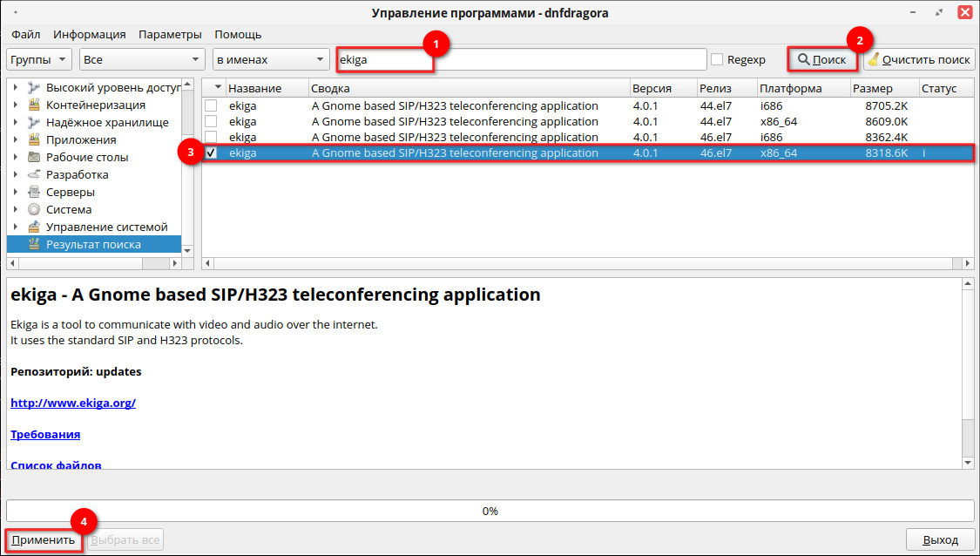Expand the Приложения group

[x=16, y=140]
